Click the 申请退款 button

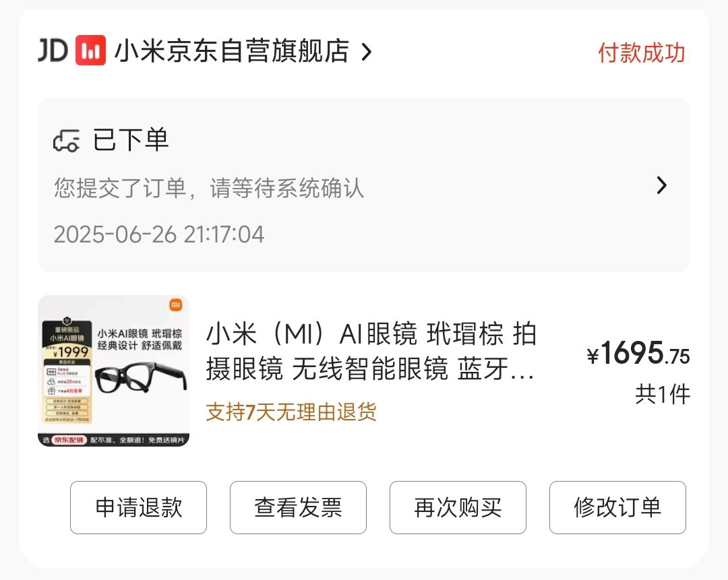pos(138,507)
